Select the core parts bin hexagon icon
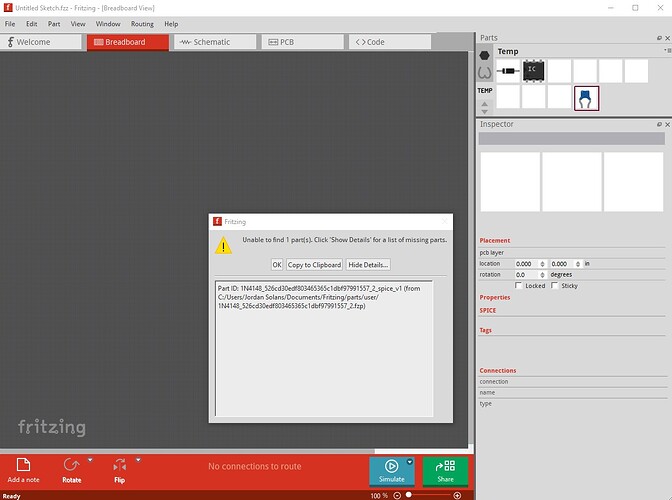 pyautogui.click(x=484, y=55)
